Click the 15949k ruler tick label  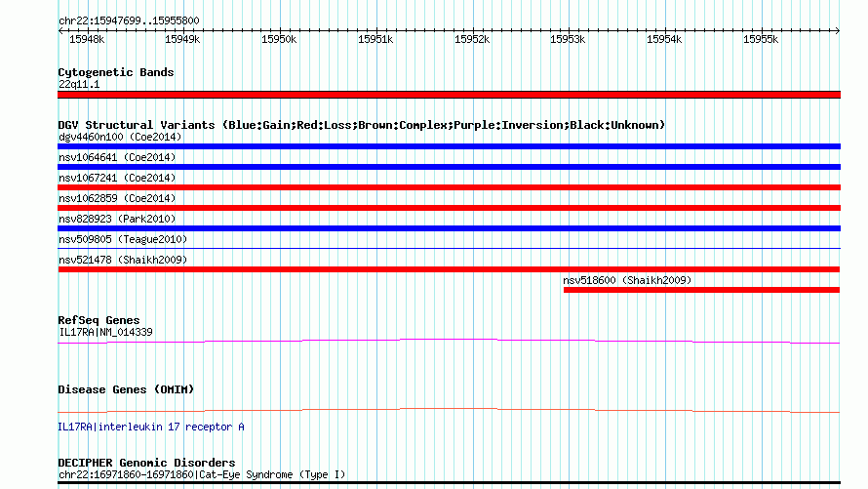pyautogui.click(x=182, y=39)
